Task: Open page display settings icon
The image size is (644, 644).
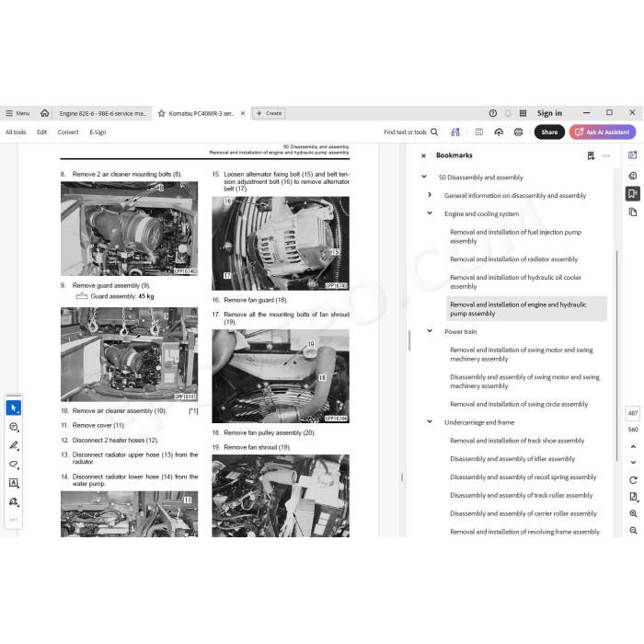Action: pos(633,497)
